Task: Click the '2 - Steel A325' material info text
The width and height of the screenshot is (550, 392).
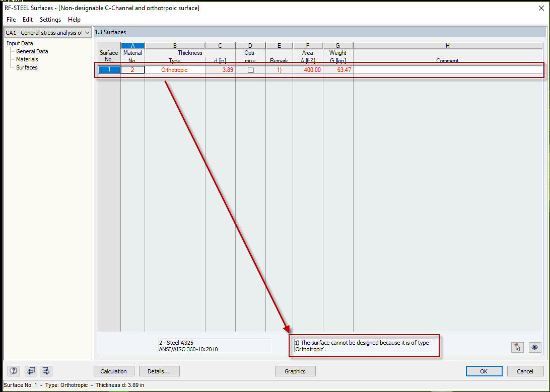Action: pyautogui.click(x=176, y=343)
